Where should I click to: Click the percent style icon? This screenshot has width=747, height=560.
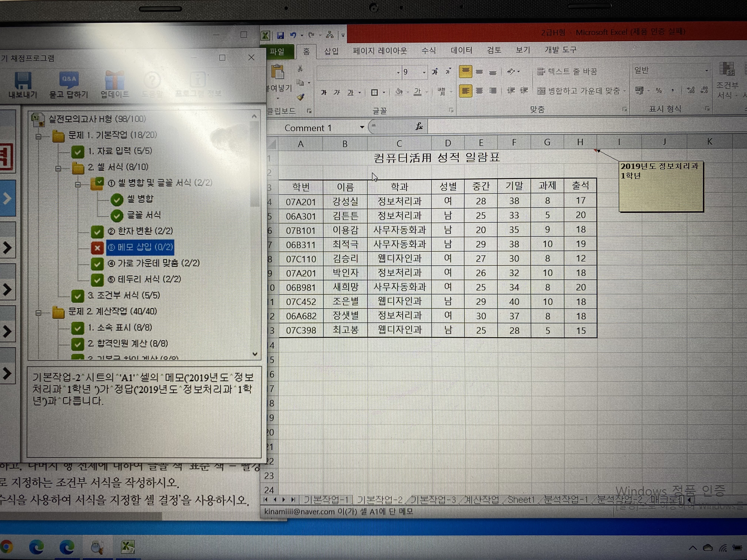tap(658, 91)
